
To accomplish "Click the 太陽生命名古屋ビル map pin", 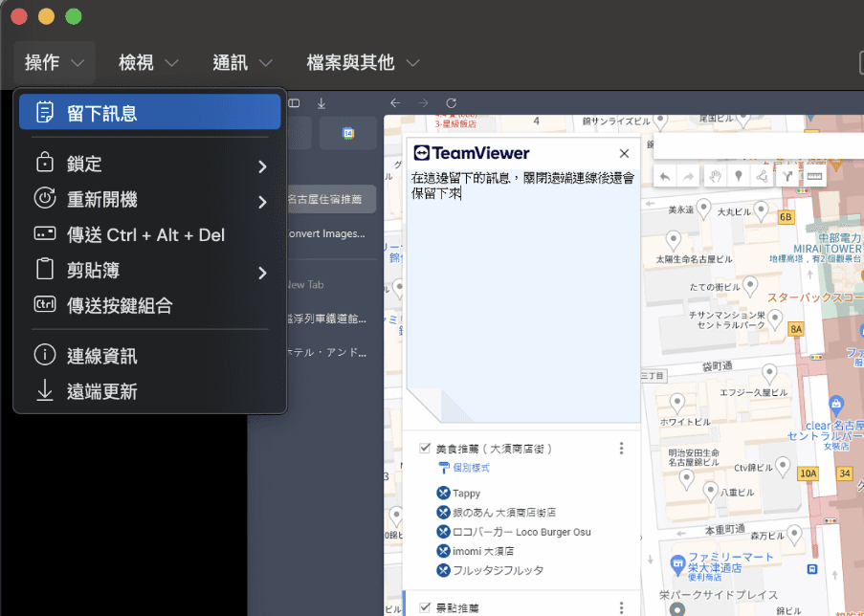I will pos(674,240).
